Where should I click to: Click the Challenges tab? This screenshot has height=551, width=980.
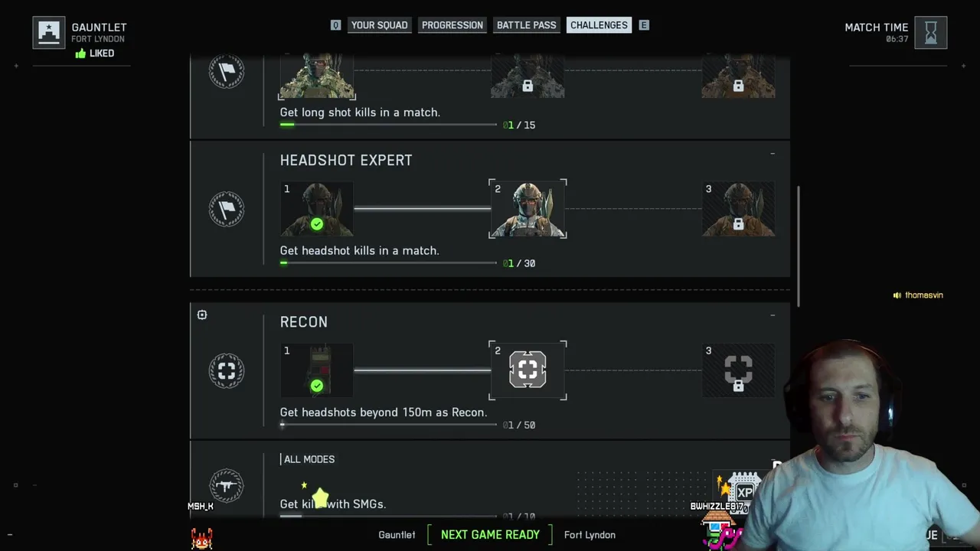(x=599, y=25)
